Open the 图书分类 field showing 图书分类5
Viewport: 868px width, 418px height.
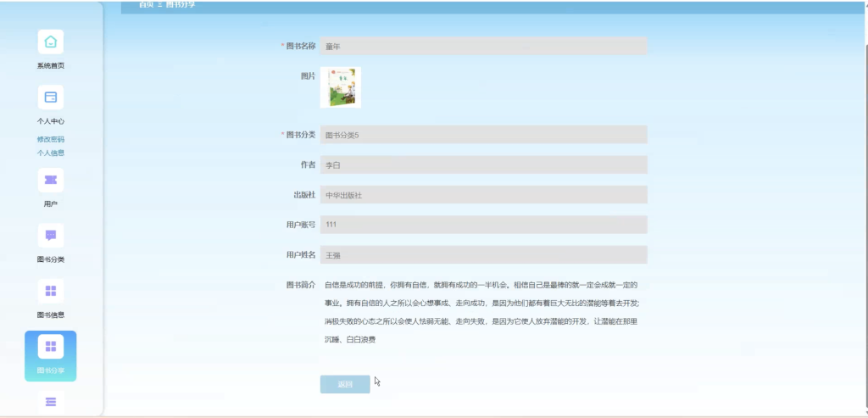tap(483, 135)
